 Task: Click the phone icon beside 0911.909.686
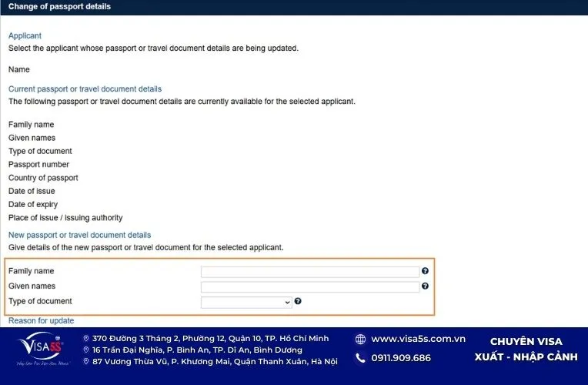pyautogui.click(x=360, y=358)
